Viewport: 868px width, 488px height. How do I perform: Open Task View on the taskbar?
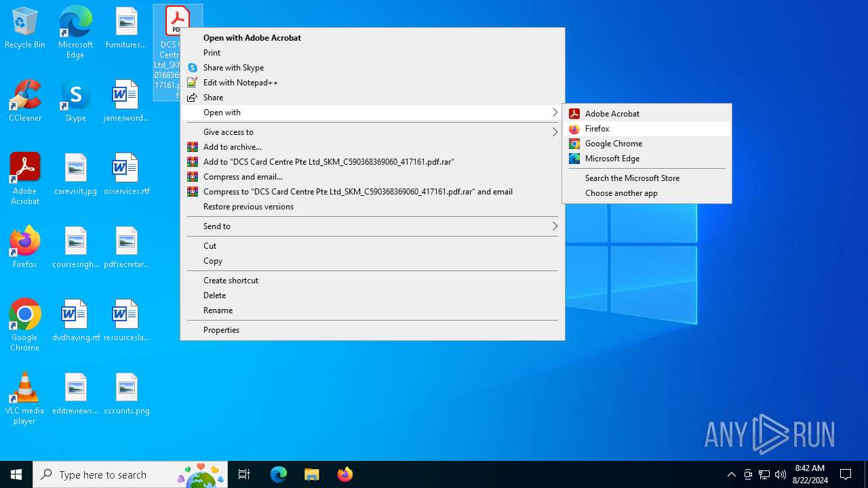click(x=244, y=474)
